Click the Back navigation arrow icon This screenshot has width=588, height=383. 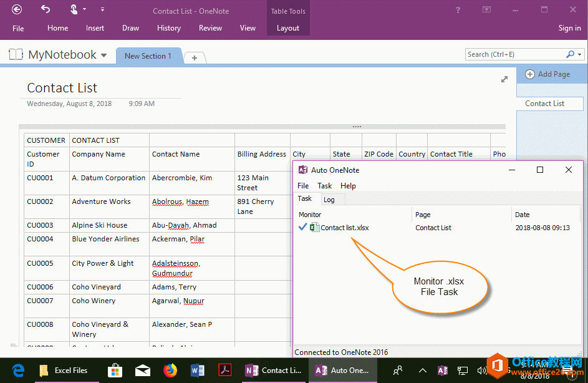click(16, 9)
